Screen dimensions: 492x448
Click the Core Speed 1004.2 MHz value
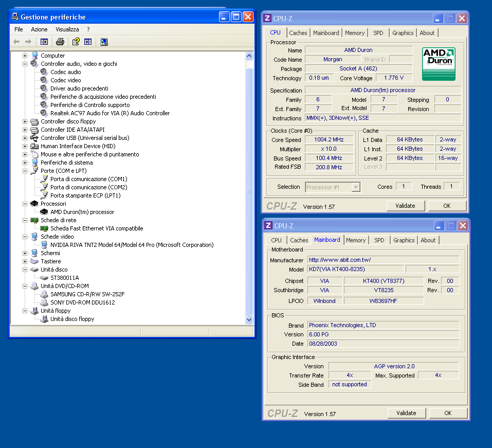[x=329, y=140]
